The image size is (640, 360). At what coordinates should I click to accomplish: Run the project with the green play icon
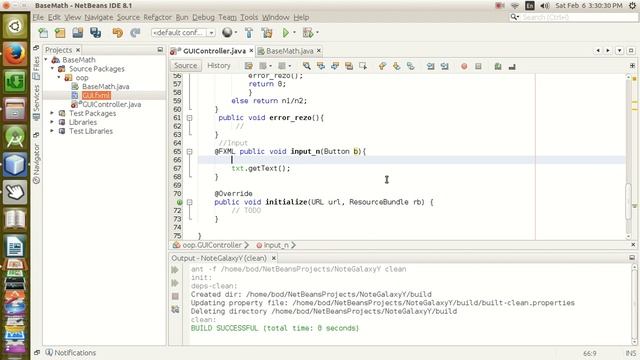[x=286, y=32]
